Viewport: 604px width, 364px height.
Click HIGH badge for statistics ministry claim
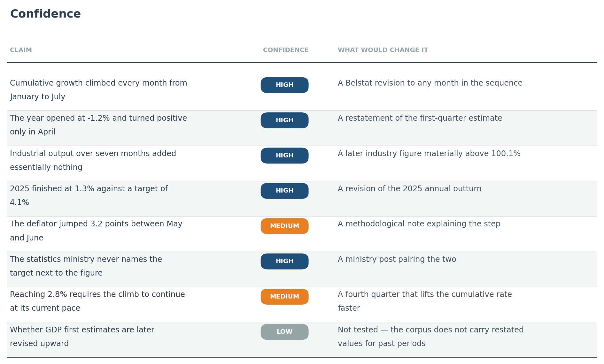[x=284, y=261]
